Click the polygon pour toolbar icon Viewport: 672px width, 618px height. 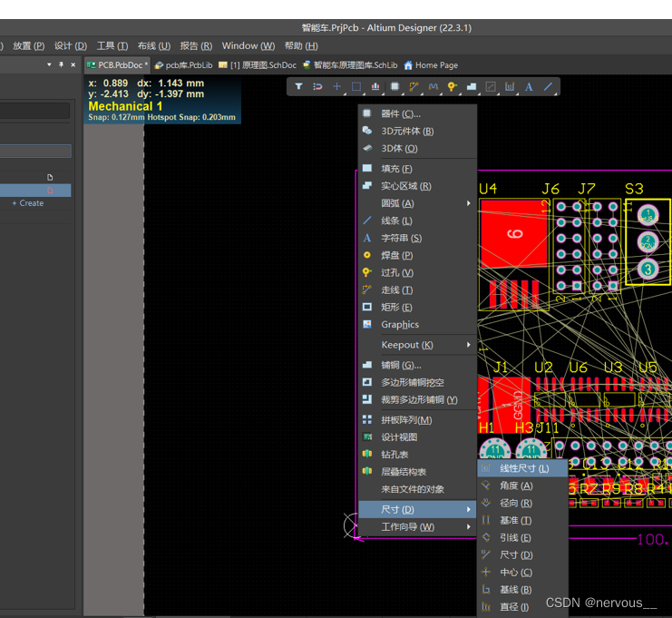472,87
